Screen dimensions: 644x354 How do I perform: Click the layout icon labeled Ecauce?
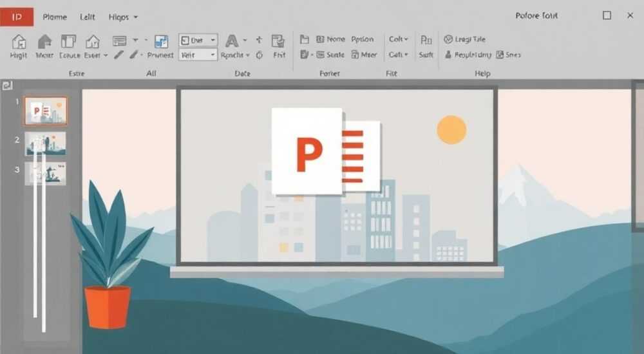pyautogui.click(x=68, y=41)
